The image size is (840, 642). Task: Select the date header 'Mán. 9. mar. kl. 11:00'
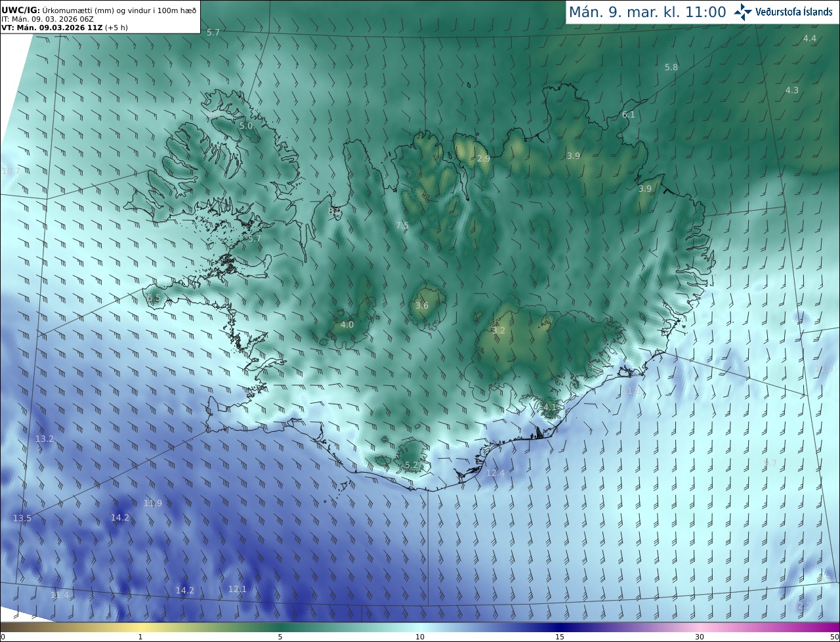[x=647, y=12]
